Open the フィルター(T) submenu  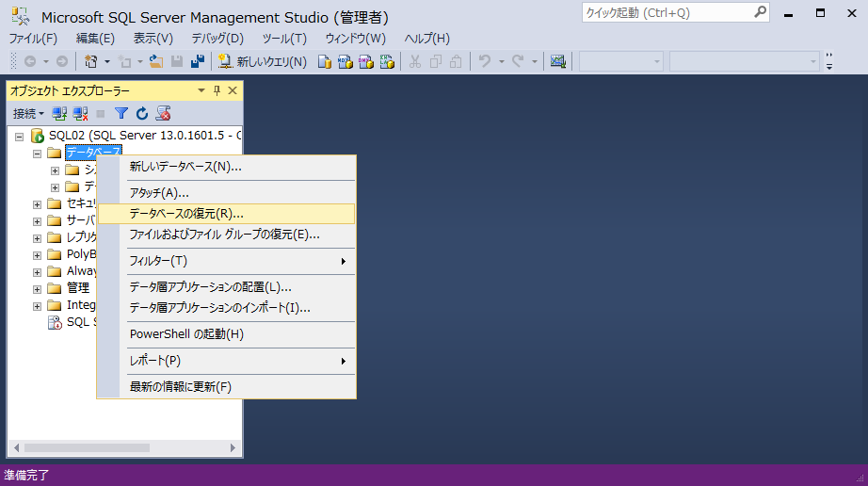tap(237, 261)
